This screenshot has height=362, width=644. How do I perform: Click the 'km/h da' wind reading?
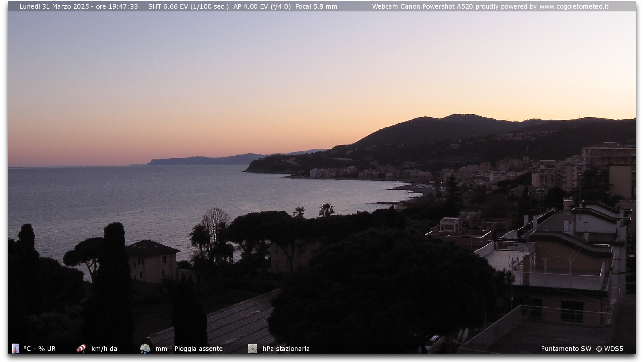coord(104,349)
